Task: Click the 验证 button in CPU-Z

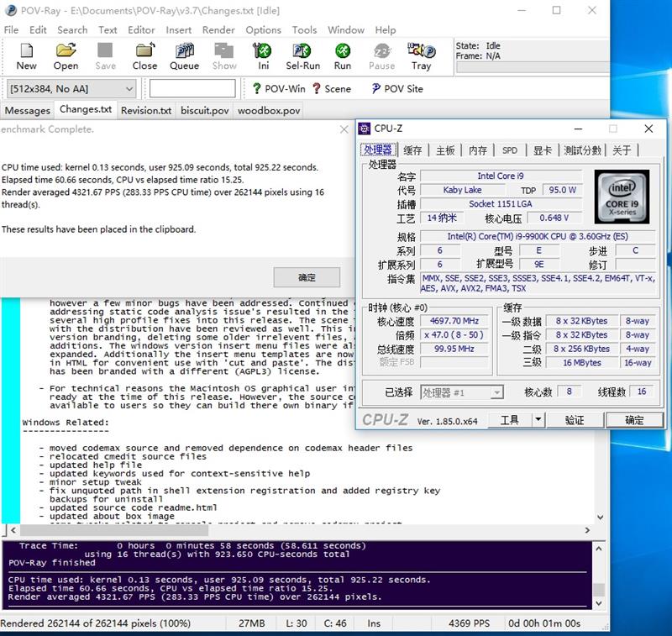Action: pyautogui.click(x=575, y=420)
